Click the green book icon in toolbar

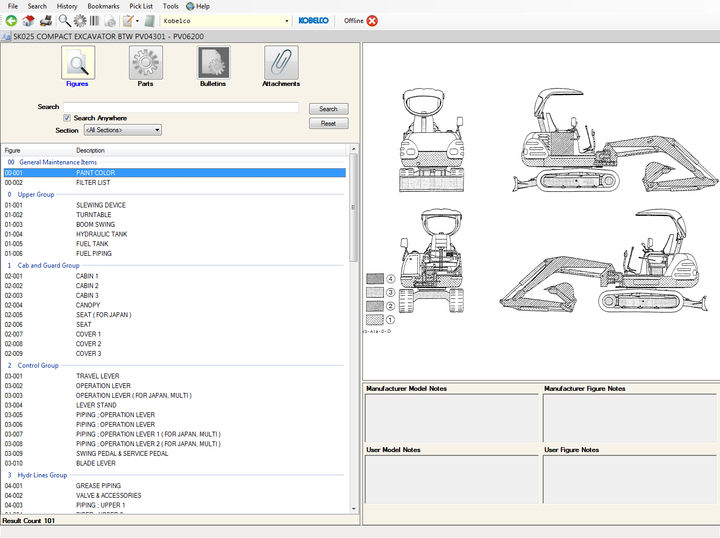(149, 21)
